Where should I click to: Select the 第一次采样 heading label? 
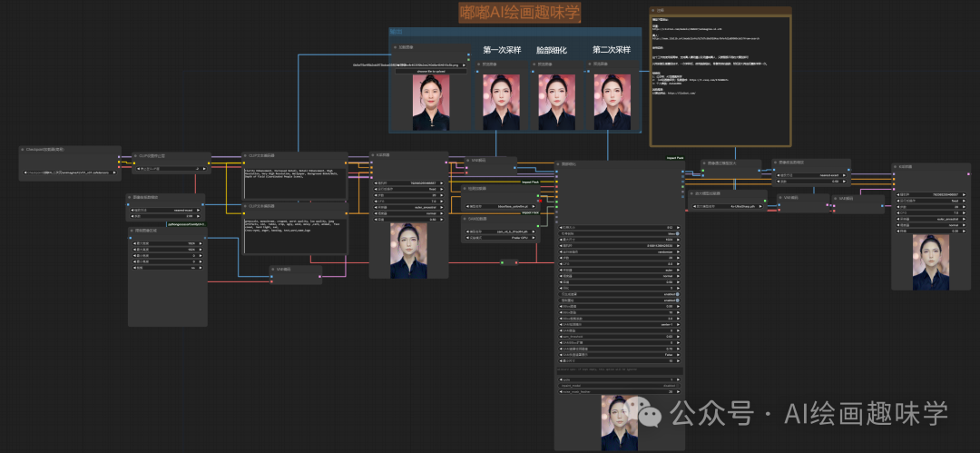click(x=502, y=50)
